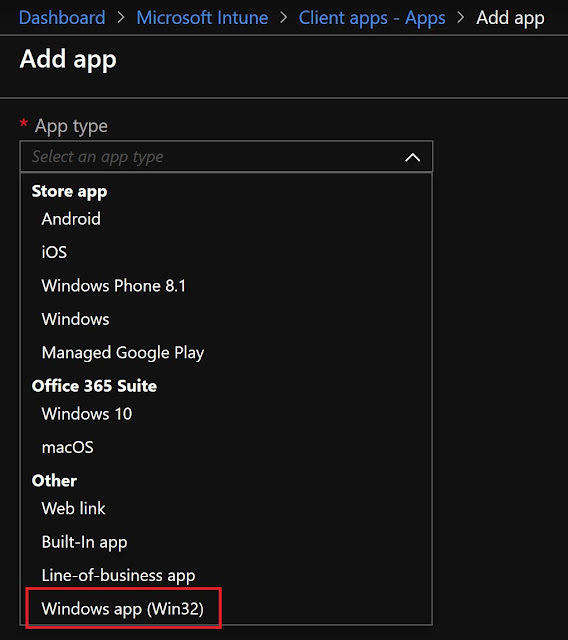Click chevron after Microsoft Intune breadcrumb

(x=284, y=18)
